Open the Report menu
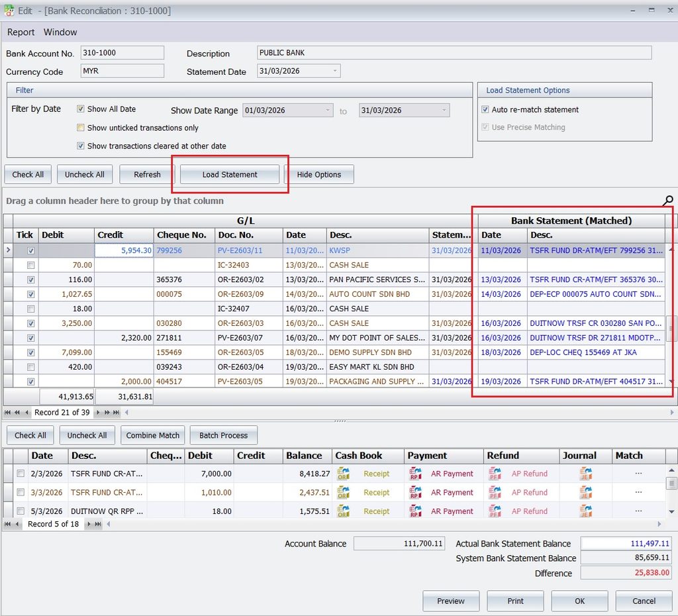678x616 pixels. point(21,32)
